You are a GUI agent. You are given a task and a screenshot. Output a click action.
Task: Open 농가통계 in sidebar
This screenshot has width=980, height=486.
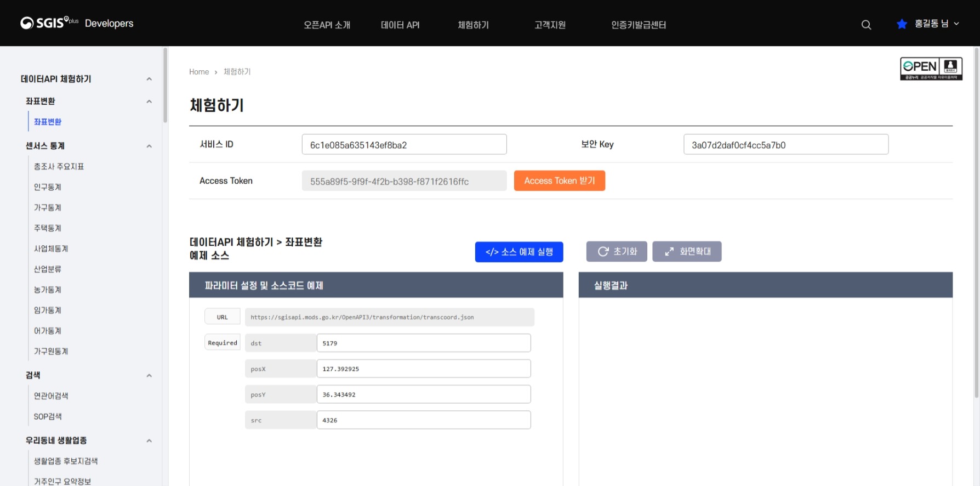(48, 290)
